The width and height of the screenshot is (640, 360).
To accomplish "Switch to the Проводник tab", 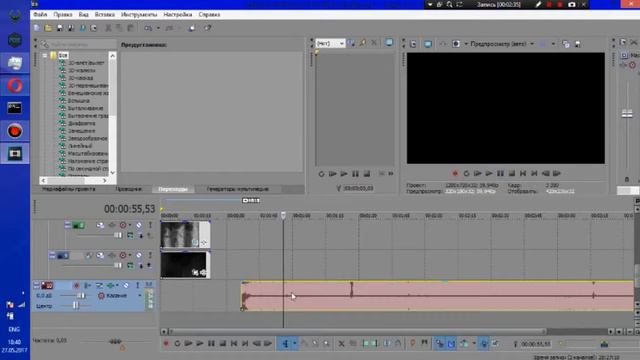I will click(x=128, y=189).
